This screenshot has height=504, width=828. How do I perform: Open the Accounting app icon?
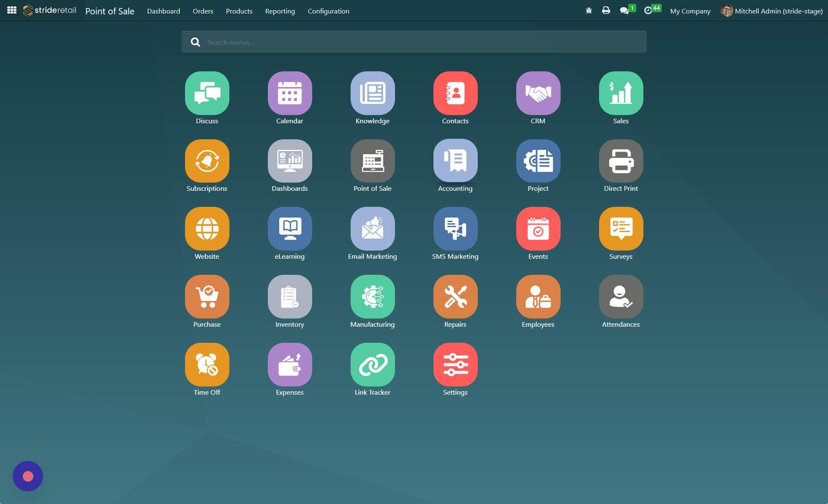point(455,161)
